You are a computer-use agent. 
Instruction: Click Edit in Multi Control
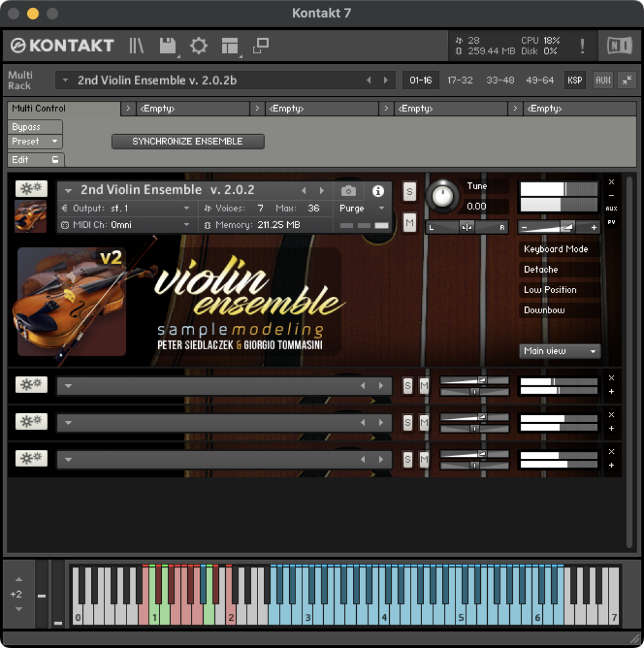tap(35, 159)
